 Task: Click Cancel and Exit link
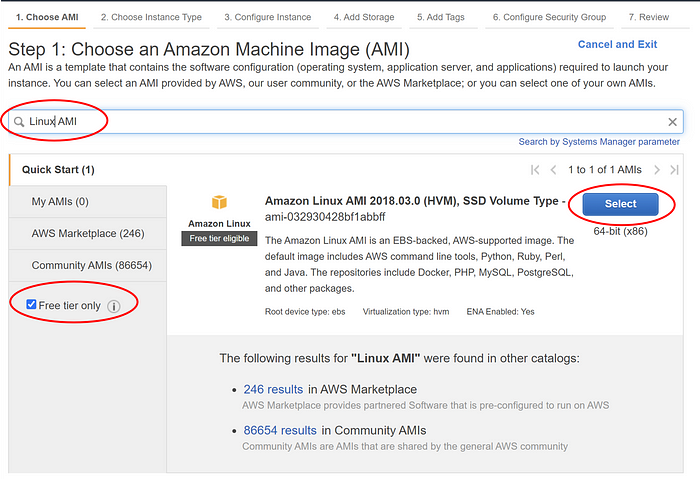(x=617, y=44)
